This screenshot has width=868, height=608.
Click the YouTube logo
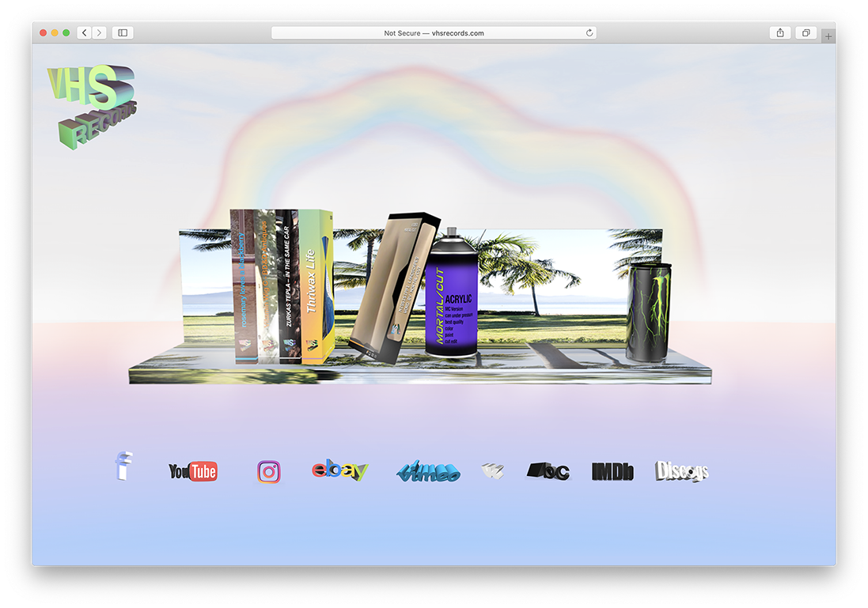(192, 472)
